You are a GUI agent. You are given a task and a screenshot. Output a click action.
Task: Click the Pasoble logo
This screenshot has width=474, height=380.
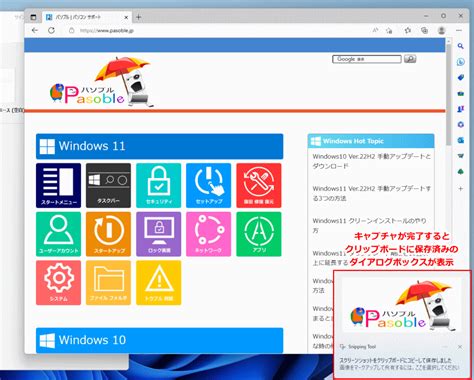click(x=102, y=82)
